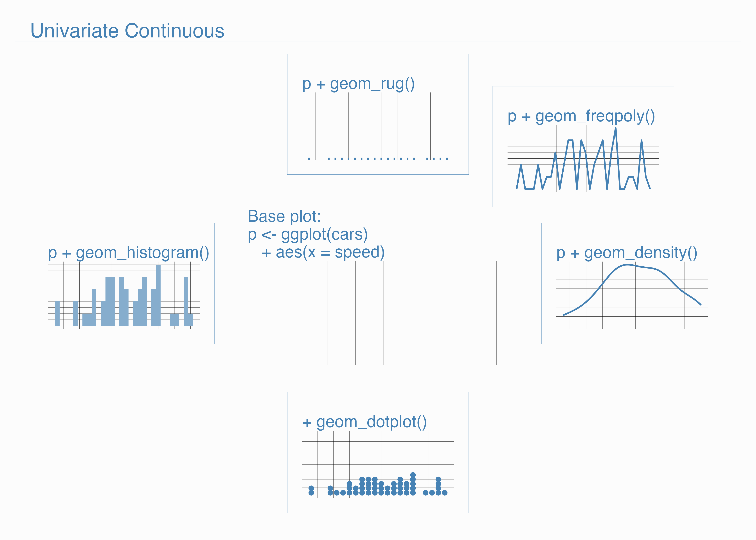
Task: Select the "+ geom_dotplot()" label
Action: tap(364, 422)
